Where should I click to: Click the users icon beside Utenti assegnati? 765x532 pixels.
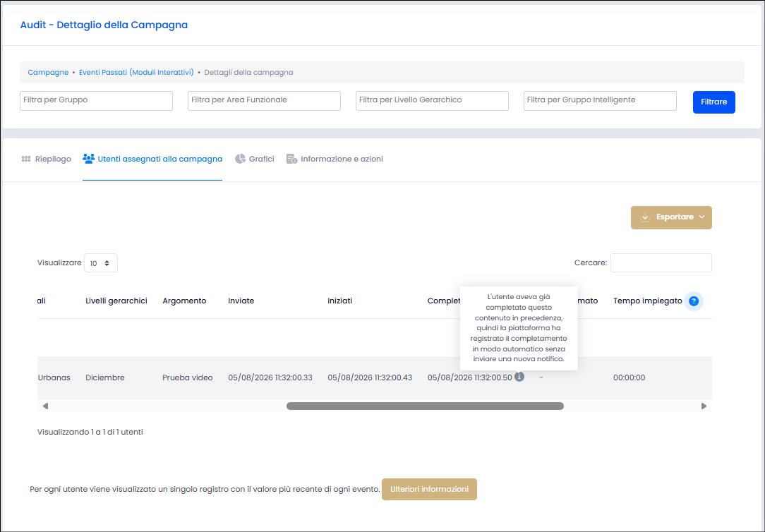[88, 159]
